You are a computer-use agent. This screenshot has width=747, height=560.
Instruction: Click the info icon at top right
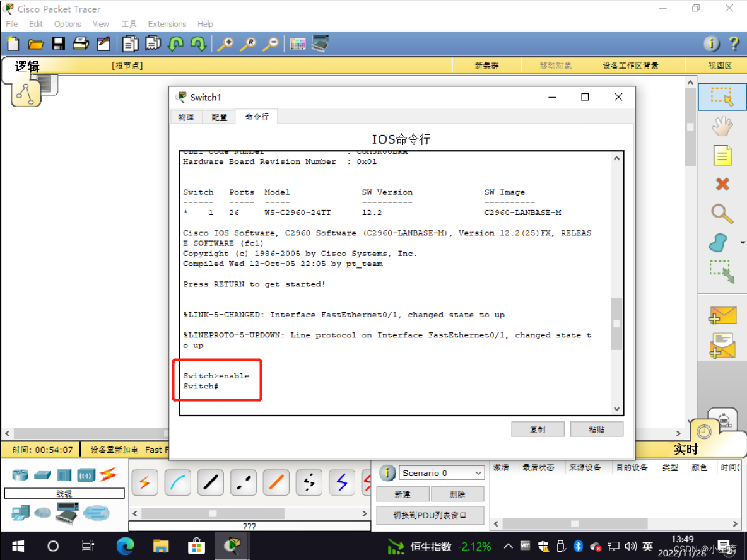tap(711, 44)
